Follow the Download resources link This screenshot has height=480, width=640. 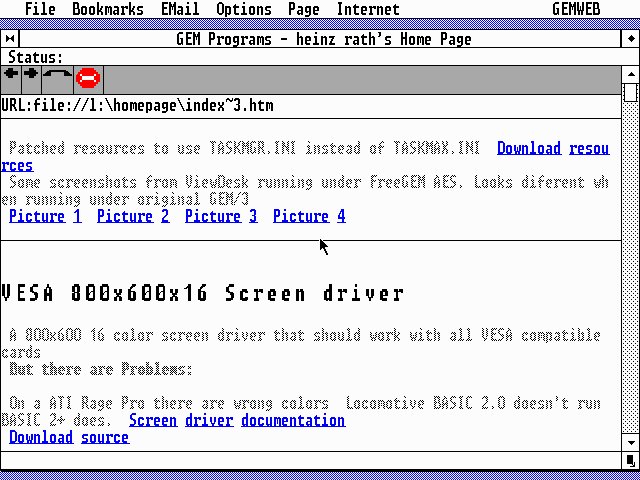click(x=553, y=148)
